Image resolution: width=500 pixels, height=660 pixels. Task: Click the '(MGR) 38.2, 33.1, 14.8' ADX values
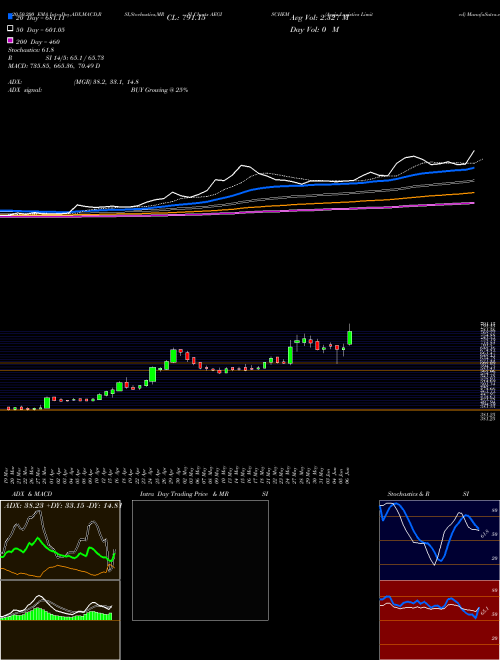point(106,82)
